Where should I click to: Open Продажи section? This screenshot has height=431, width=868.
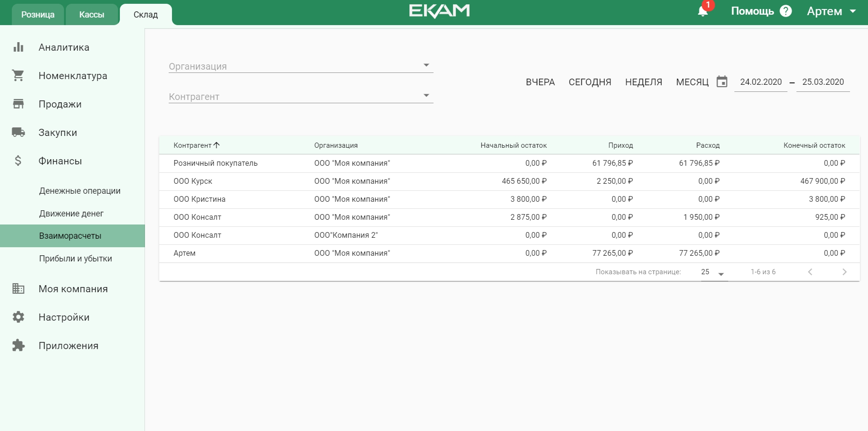pos(60,104)
